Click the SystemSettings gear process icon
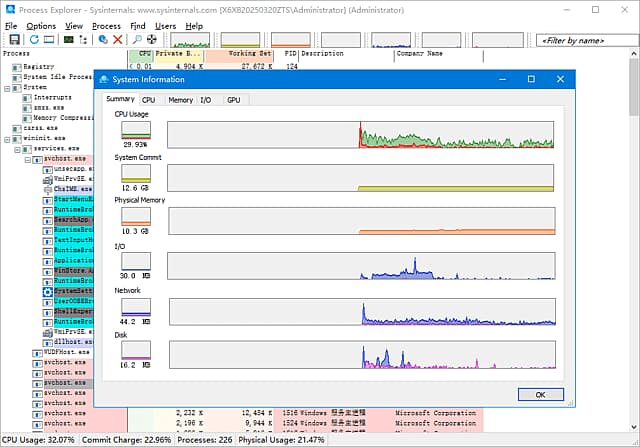 coord(47,291)
